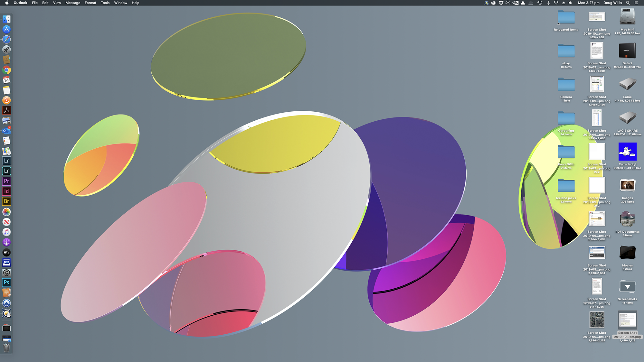Screen dimensions: 644x362
Task: Select the Terradactyl drive icon
Action: coord(627,152)
